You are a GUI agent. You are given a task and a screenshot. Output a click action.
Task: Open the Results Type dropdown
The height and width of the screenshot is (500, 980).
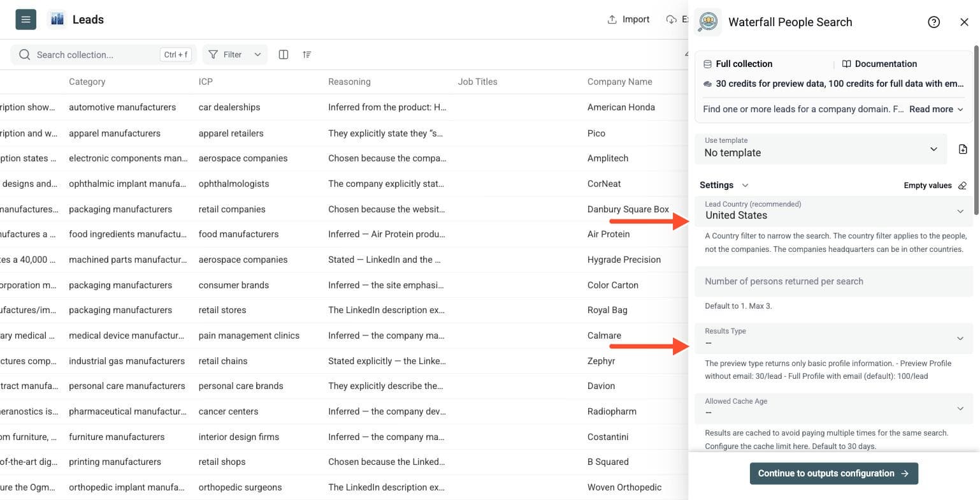[834, 338]
